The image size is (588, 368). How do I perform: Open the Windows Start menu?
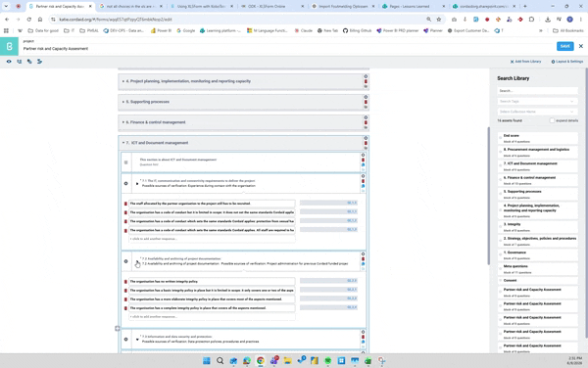tap(206, 360)
